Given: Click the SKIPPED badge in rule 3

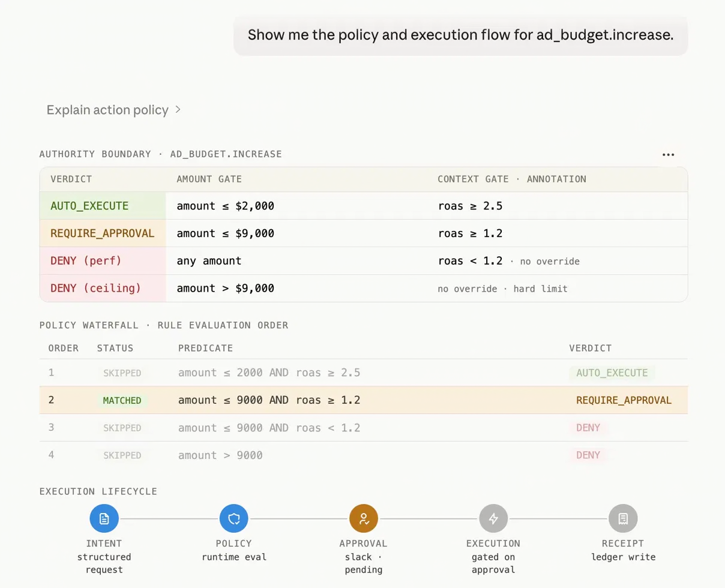Looking at the screenshot, I should click(122, 428).
